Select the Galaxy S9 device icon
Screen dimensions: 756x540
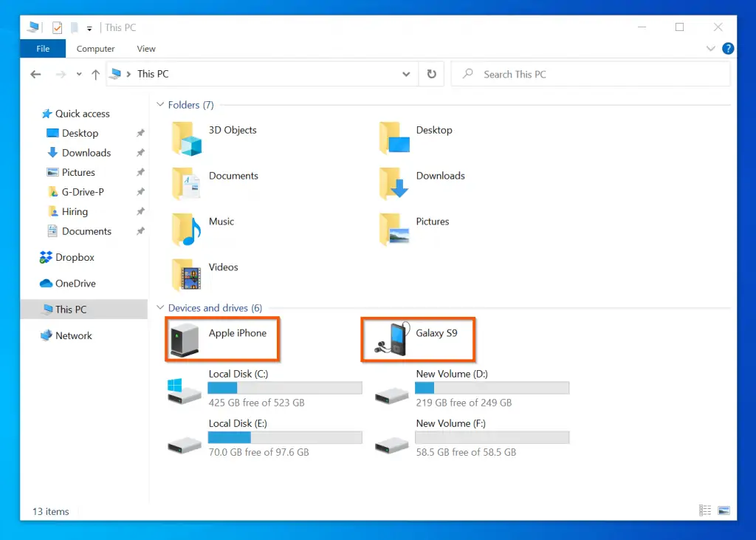(392, 339)
